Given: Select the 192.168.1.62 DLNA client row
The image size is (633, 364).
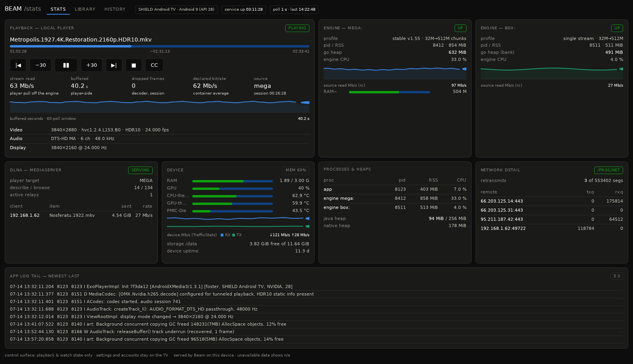Looking at the screenshot, I should click(x=81, y=215).
